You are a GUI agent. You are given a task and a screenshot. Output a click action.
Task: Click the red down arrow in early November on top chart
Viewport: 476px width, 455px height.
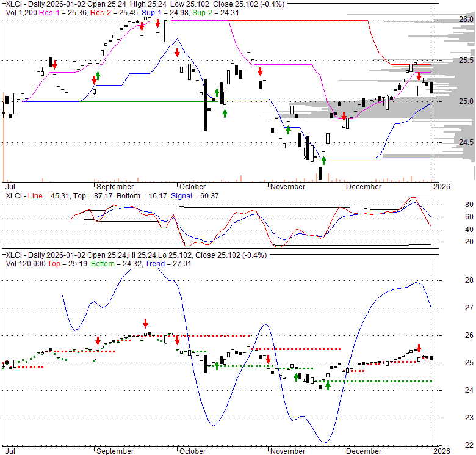pyautogui.click(x=260, y=70)
